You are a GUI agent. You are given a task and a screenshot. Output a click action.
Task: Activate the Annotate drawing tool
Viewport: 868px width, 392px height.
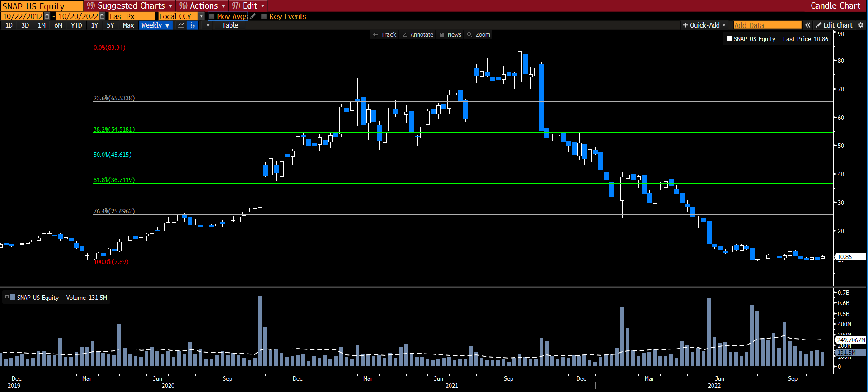pyautogui.click(x=418, y=35)
